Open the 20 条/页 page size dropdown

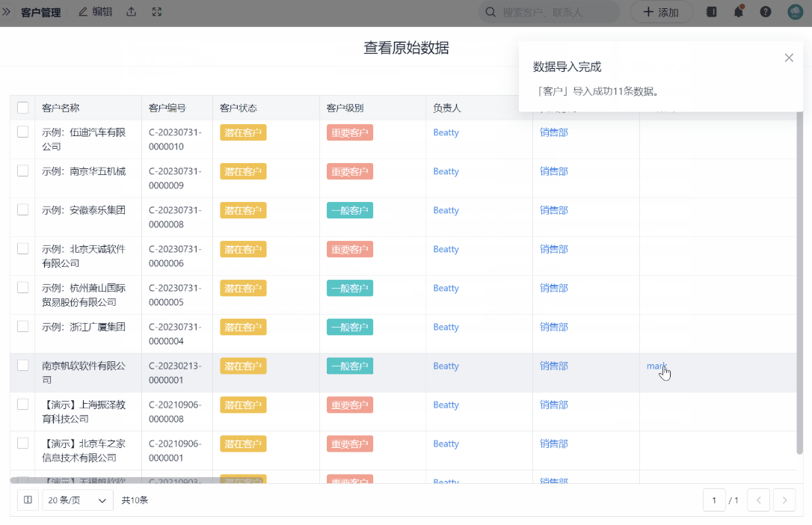pos(78,500)
